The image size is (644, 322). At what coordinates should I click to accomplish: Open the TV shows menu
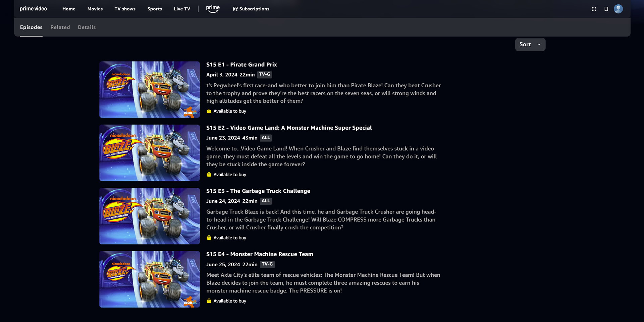125,9
